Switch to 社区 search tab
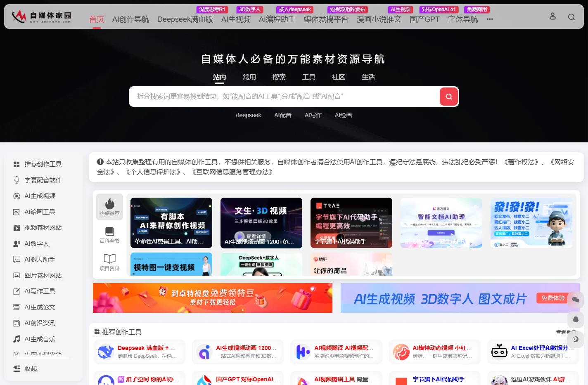588x385 pixels. pyautogui.click(x=339, y=77)
